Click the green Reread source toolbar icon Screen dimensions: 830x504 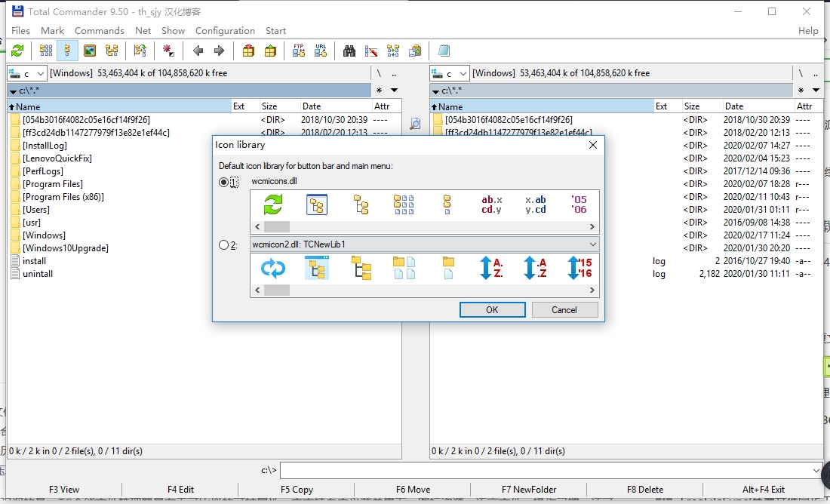[x=17, y=51]
